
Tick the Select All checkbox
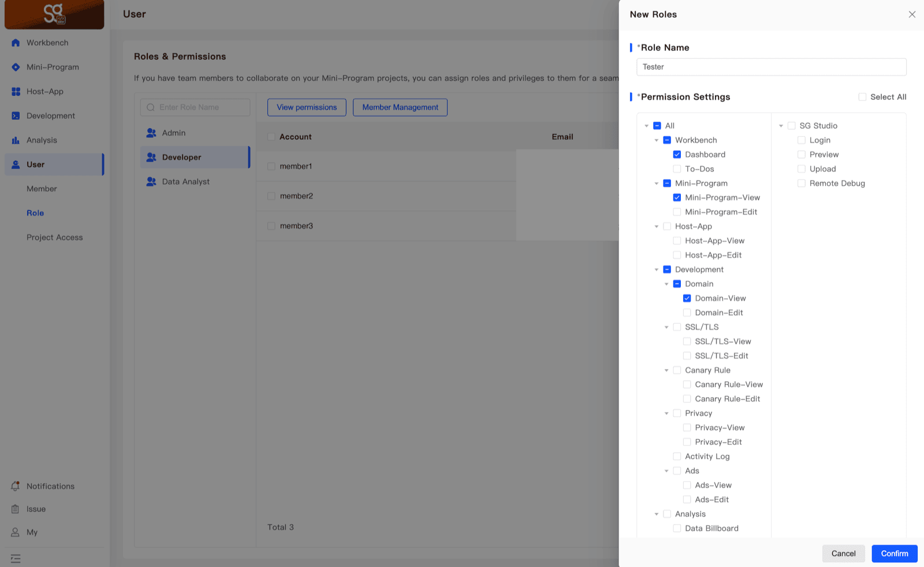coord(862,97)
